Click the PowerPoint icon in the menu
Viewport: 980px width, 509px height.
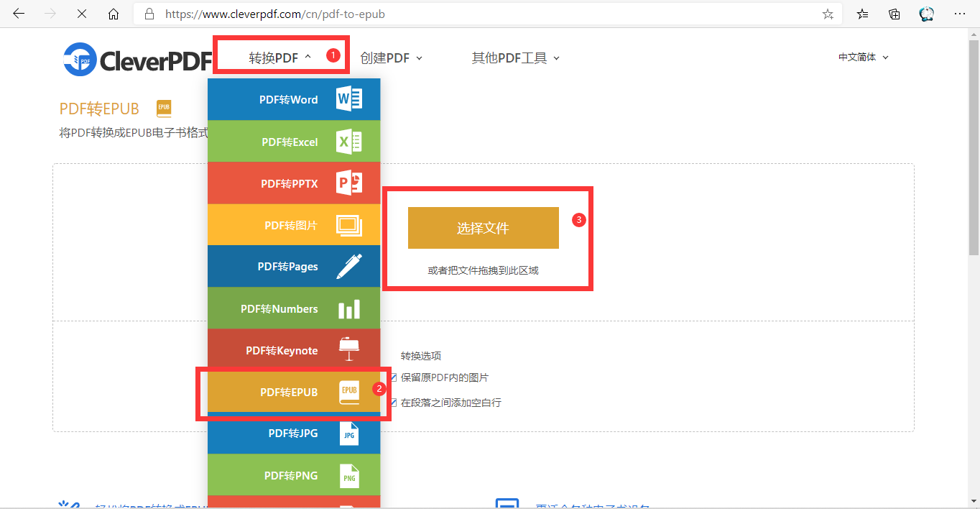pyautogui.click(x=349, y=183)
